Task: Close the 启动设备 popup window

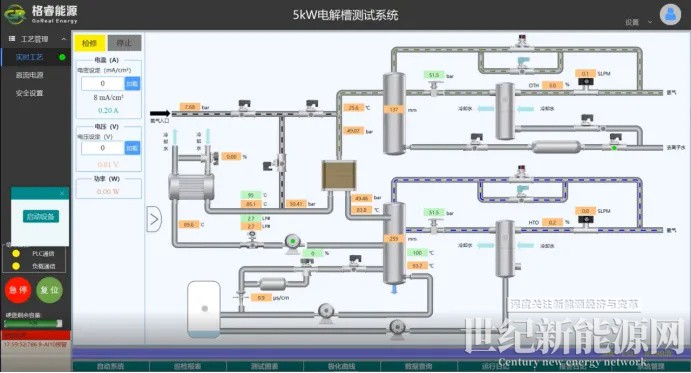Action: 62,193
